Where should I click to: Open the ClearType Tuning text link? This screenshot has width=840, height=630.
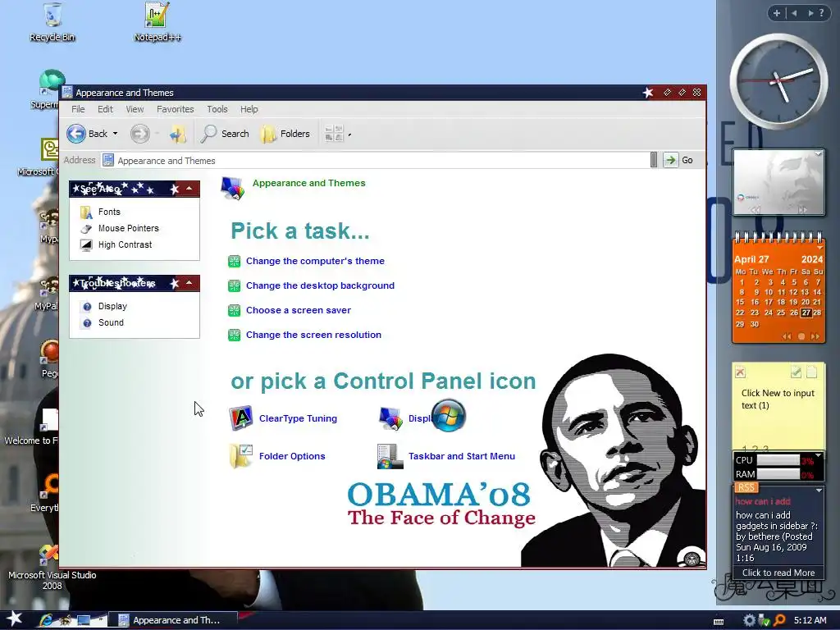(298, 418)
